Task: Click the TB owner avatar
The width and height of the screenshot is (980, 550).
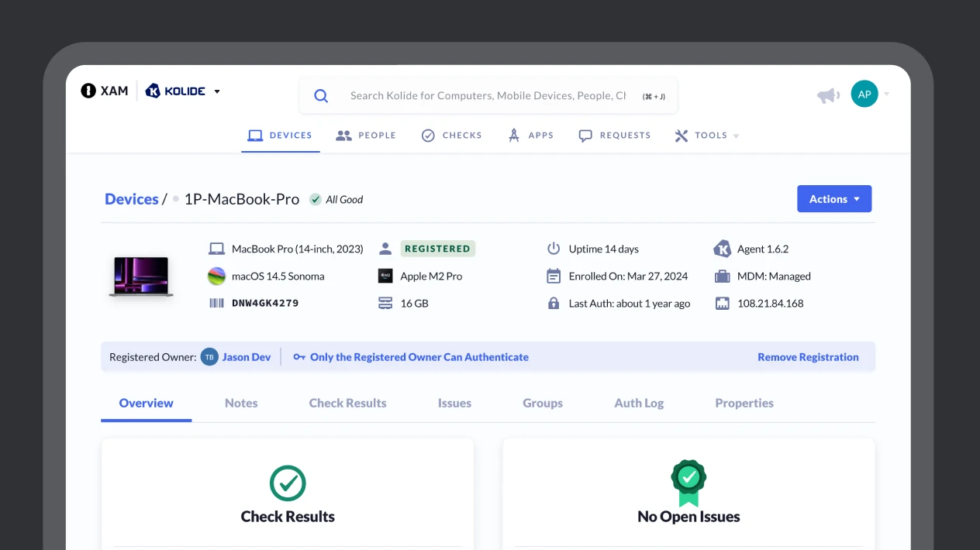Action: click(209, 357)
